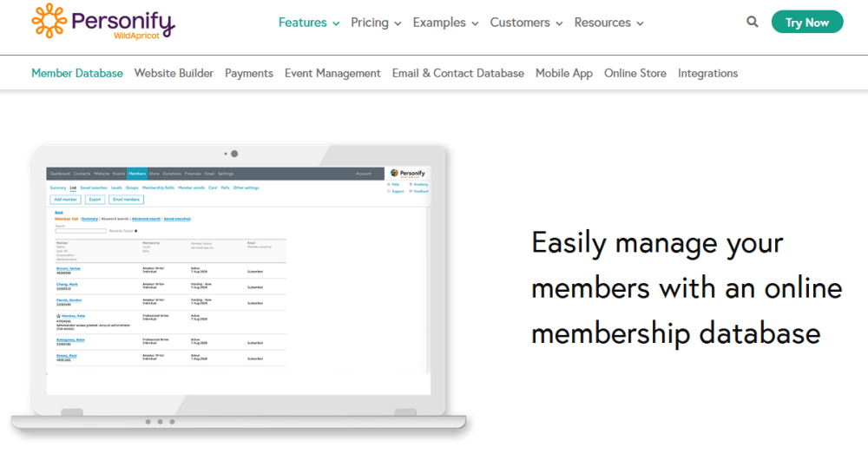The width and height of the screenshot is (868, 474).
Task: Go to Online Store
Action: (635, 73)
